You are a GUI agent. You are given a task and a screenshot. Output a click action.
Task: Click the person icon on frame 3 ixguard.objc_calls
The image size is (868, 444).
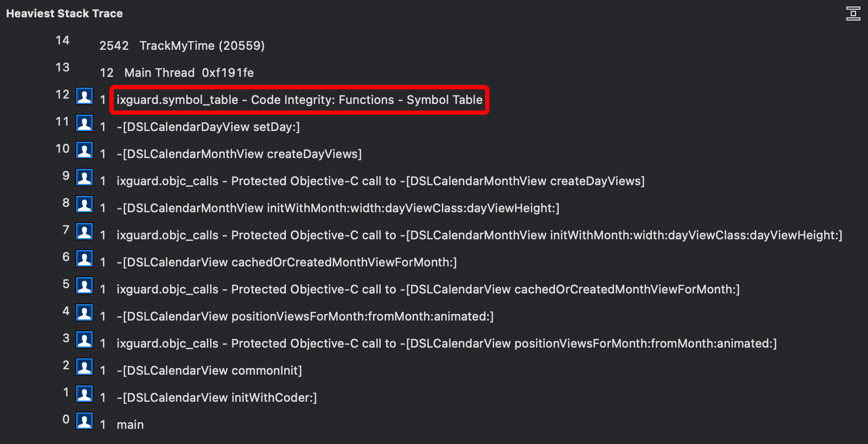[85, 339]
